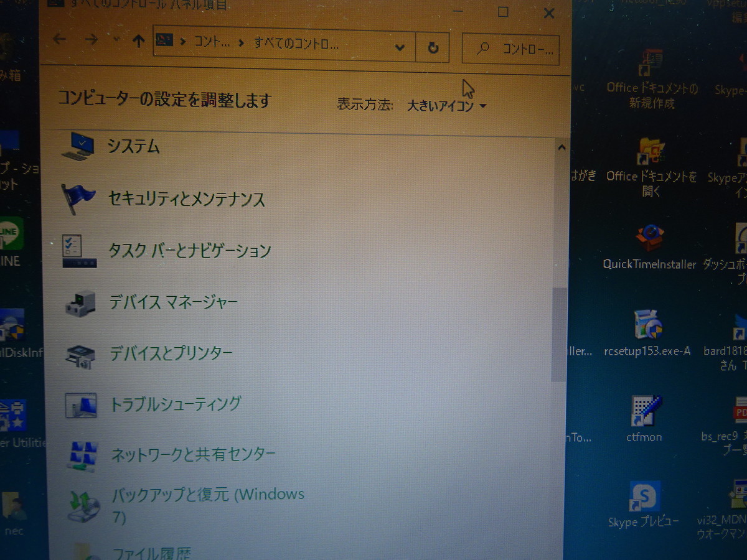Screen dimensions: 747x560
Task: Launch デバイス マネージャー link
Action: click(174, 303)
